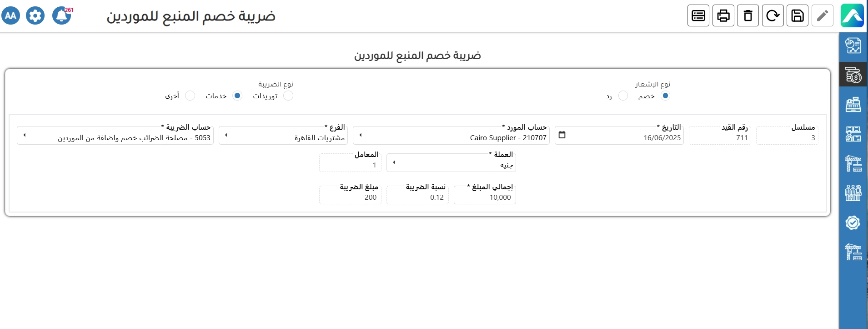Viewport: 868px width, 329px height.
Task: Expand the supplier account dropdown
Action: click(361, 135)
